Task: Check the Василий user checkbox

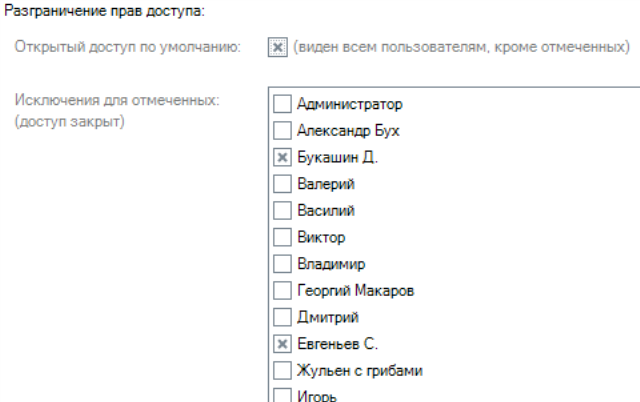Action: pos(283,211)
